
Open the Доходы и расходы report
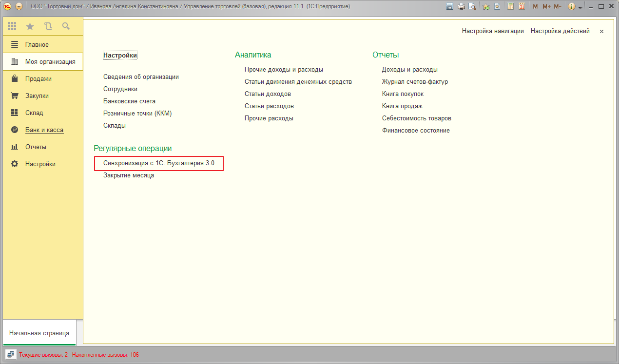pos(410,70)
